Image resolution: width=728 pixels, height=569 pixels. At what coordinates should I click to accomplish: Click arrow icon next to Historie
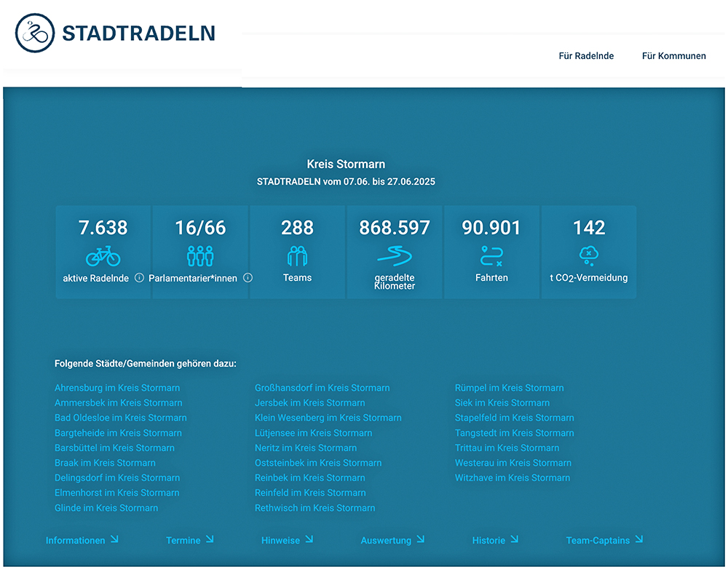click(x=515, y=539)
